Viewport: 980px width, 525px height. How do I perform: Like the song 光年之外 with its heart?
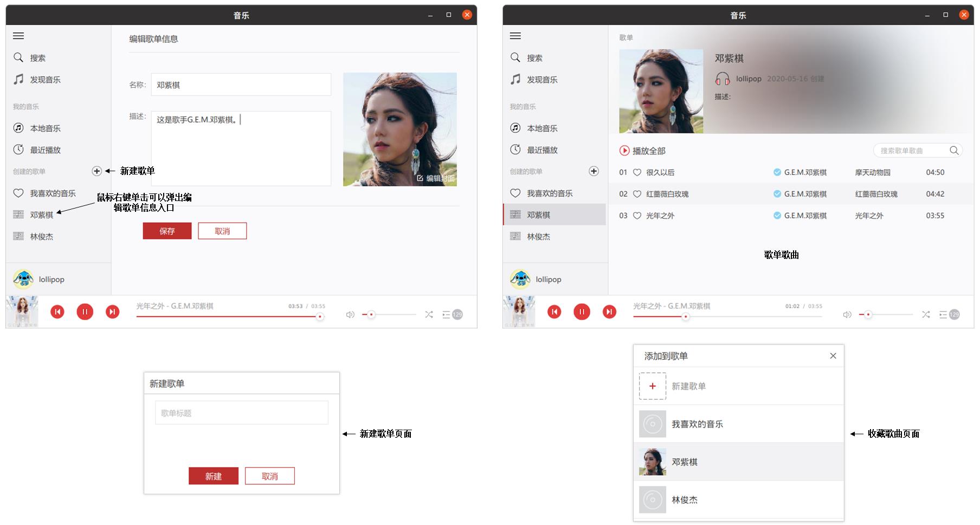637,216
